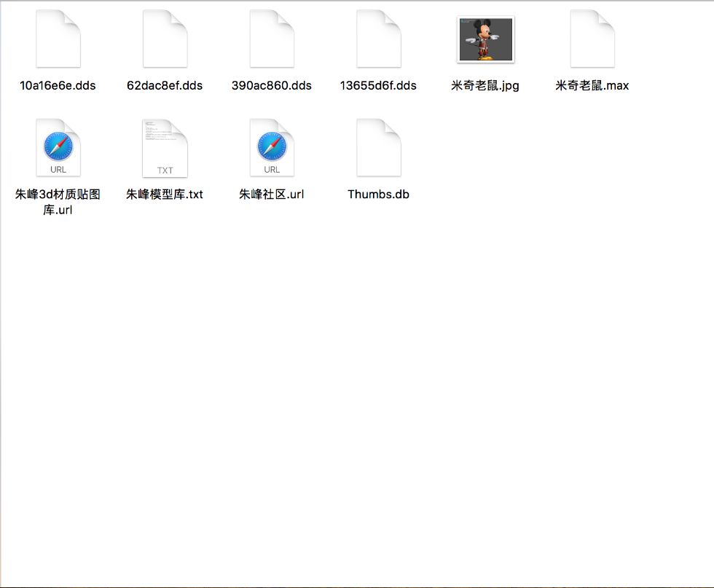This screenshot has height=588, width=714.
Task: Select the 朱峰3d材质贴图库.url Safari icon
Action: [x=58, y=148]
